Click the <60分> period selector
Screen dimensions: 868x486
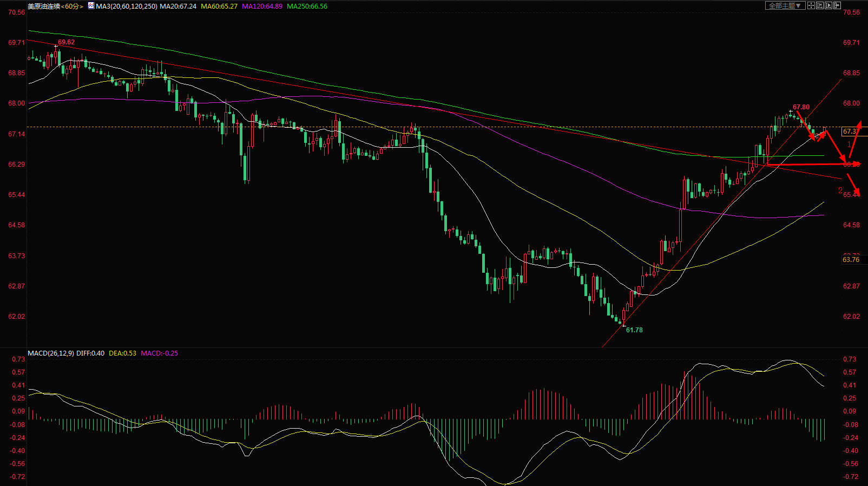[71, 6]
